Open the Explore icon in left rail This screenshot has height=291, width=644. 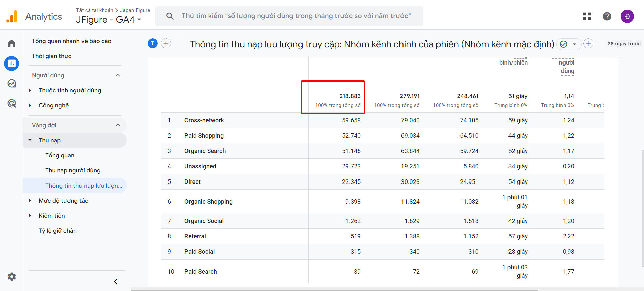coord(12,83)
